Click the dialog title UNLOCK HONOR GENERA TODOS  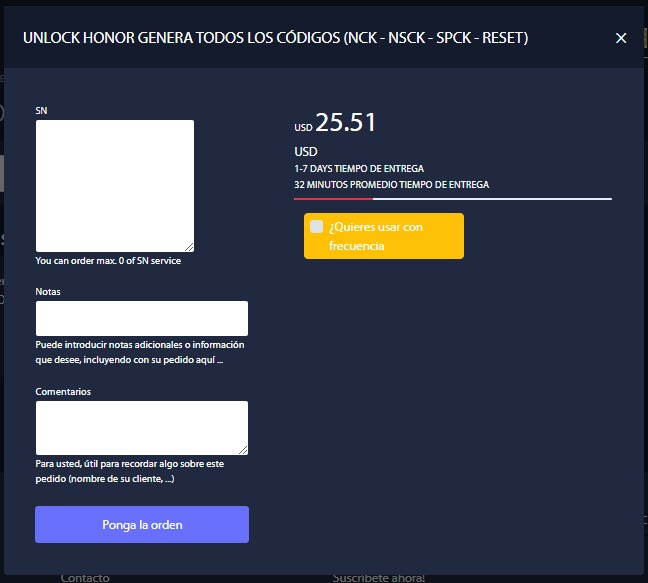click(275, 38)
